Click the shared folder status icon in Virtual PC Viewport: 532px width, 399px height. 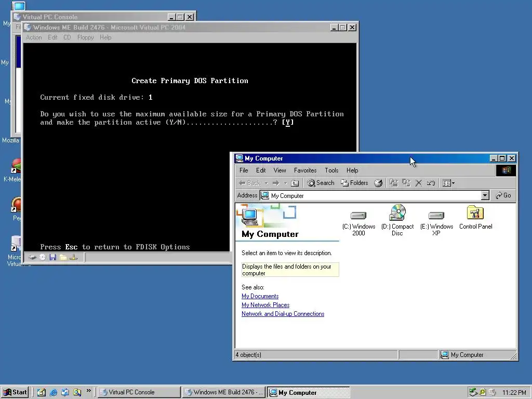click(63, 257)
